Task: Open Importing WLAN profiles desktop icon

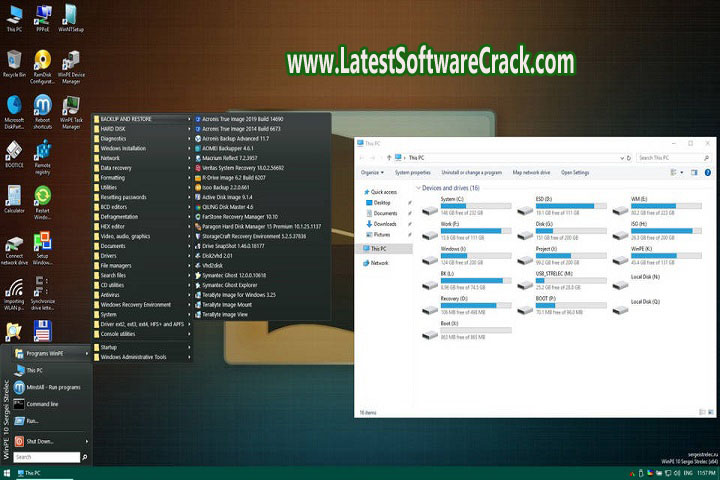Action: [14, 294]
